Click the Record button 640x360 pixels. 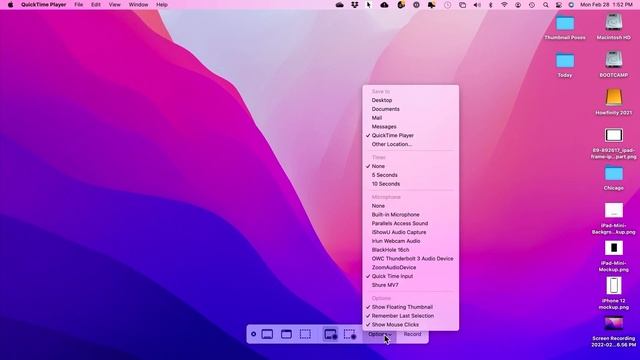pos(412,334)
